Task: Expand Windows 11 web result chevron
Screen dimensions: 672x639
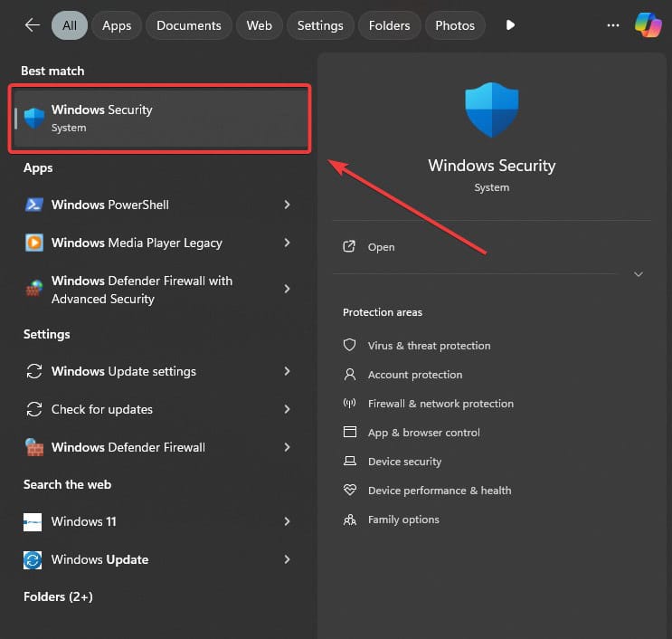Action: [x=287, y=521]
